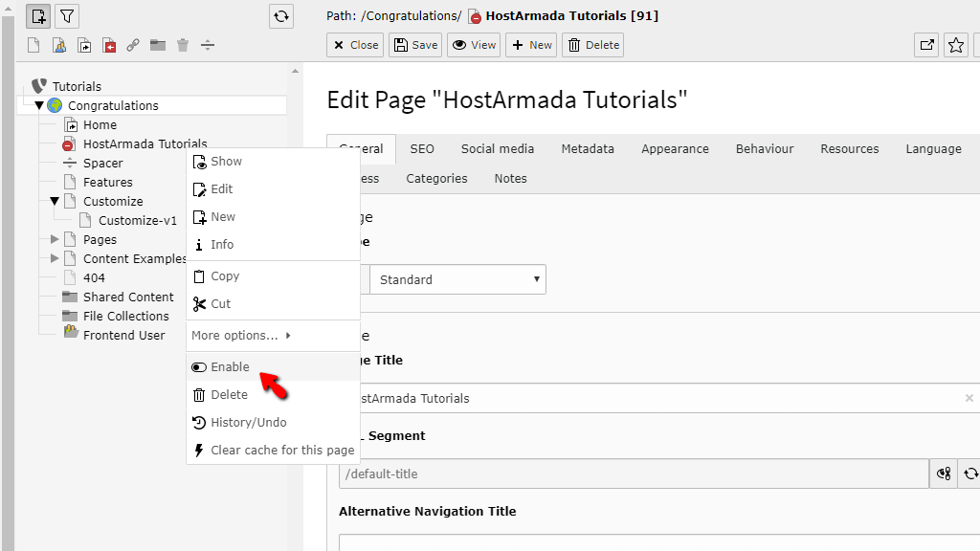Choose Clear cache for this page
This screenshot has width=980, height=551.
(273, 450)
